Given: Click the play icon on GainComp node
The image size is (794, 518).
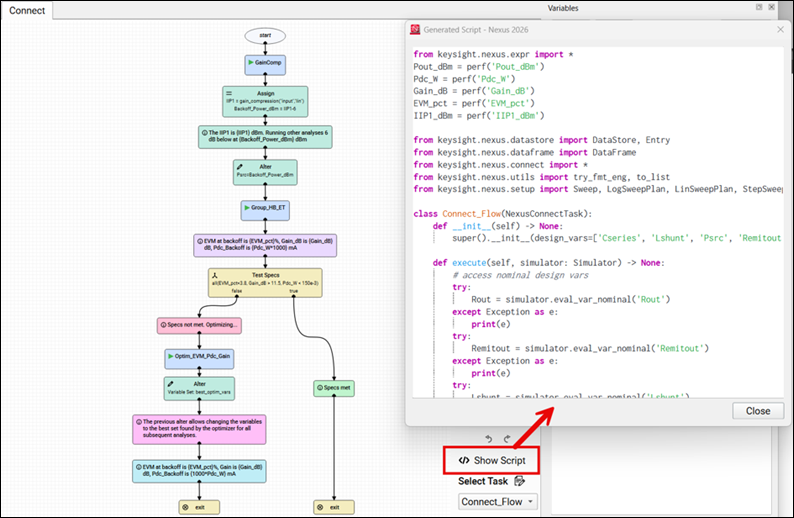Looking at the screenshot, I should pos(251,62).
